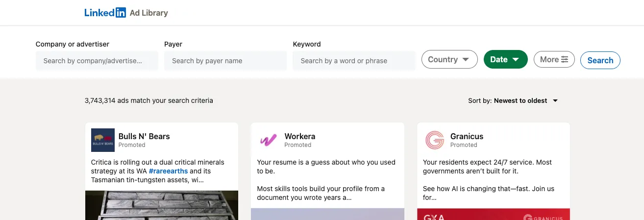Image resolution: width=644 pixels, height=220 pixels.
Task: Click the Critica dual critical minerals ad text
Action: tap(158, 171)
